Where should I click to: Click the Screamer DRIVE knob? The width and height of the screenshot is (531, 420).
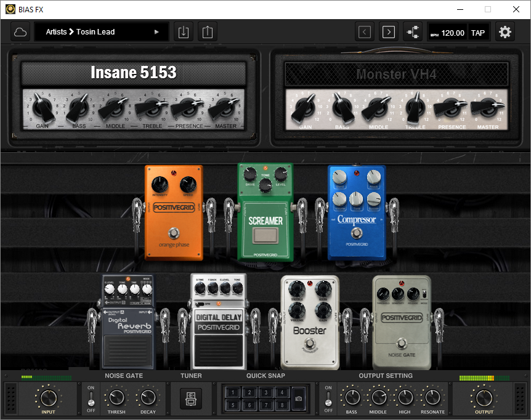[x=250, y=174]
